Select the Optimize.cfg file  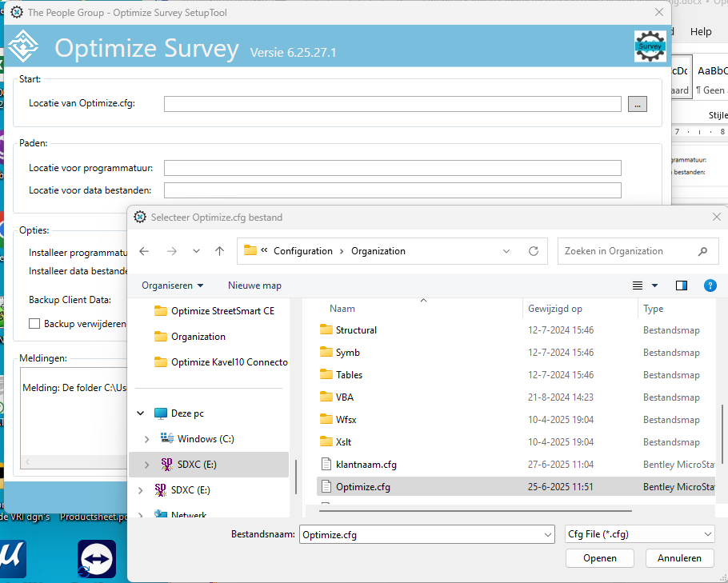(516, 486)
